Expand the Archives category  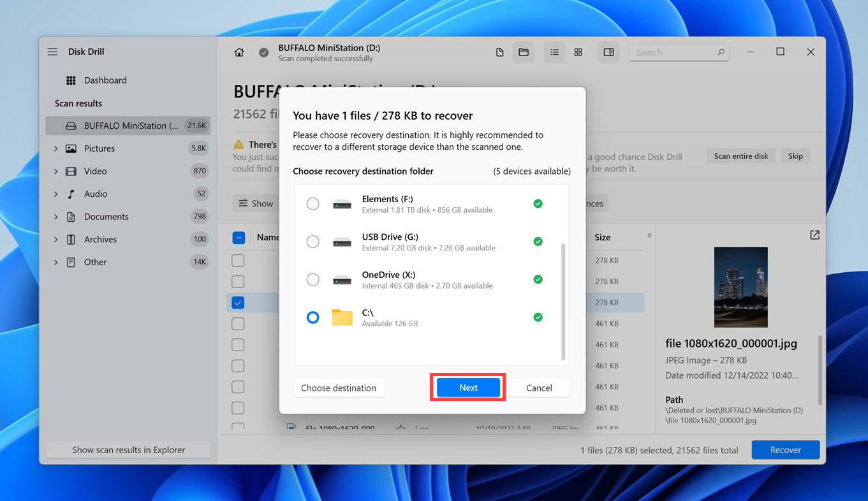coord(55,239)
